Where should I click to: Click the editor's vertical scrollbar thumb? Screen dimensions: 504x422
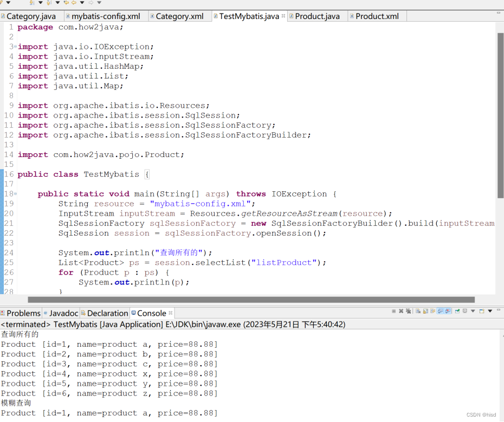click(500, 116)
